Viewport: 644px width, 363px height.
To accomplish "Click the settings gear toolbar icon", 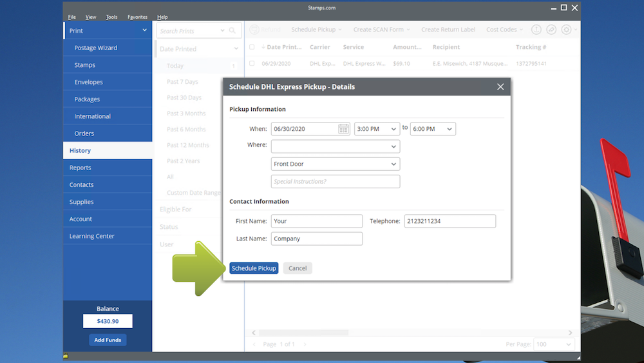I will click(x=566, y=30).
